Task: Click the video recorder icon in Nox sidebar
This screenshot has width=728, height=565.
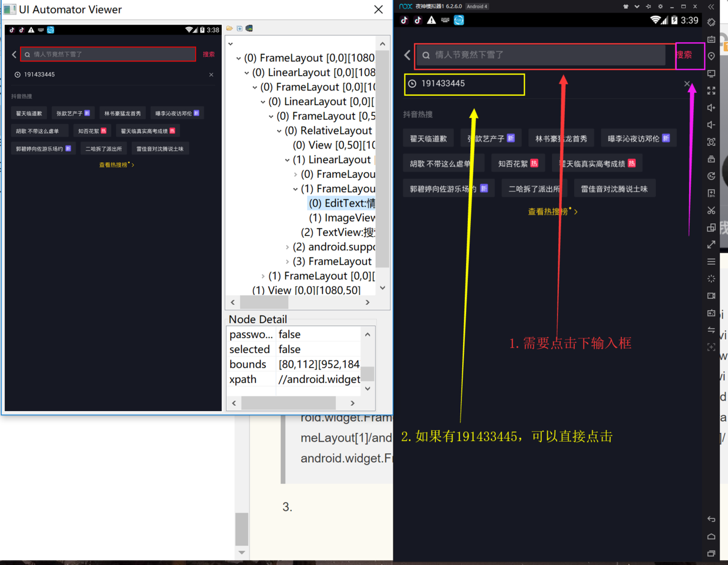Action: 711,295
